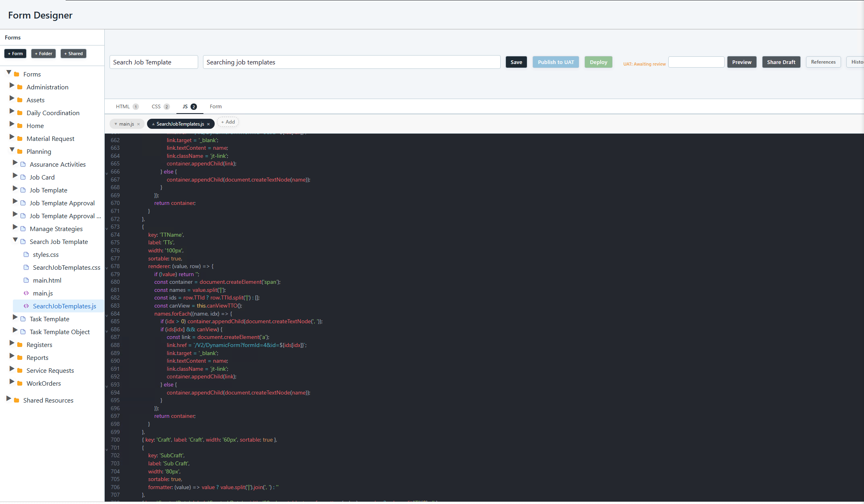This screenshot has width=864, height=504.
Task: Click the styles.css document icon
Action: point(26,254)
